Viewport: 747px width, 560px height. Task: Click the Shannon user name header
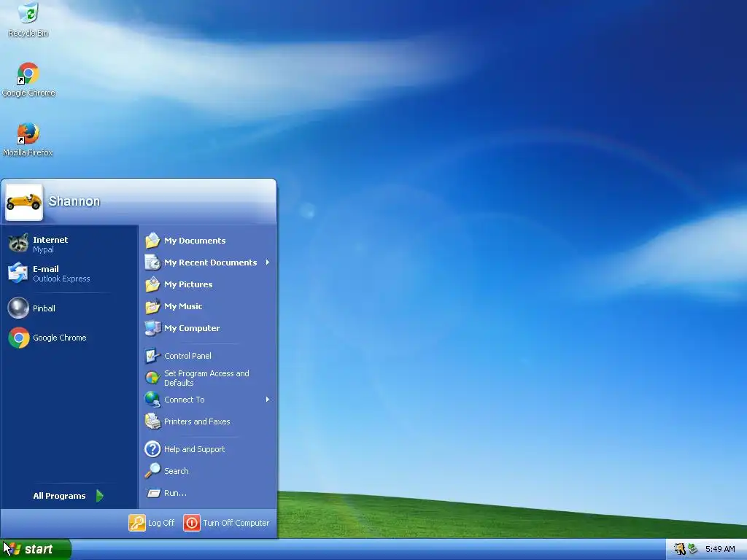(x=74, y=201)
